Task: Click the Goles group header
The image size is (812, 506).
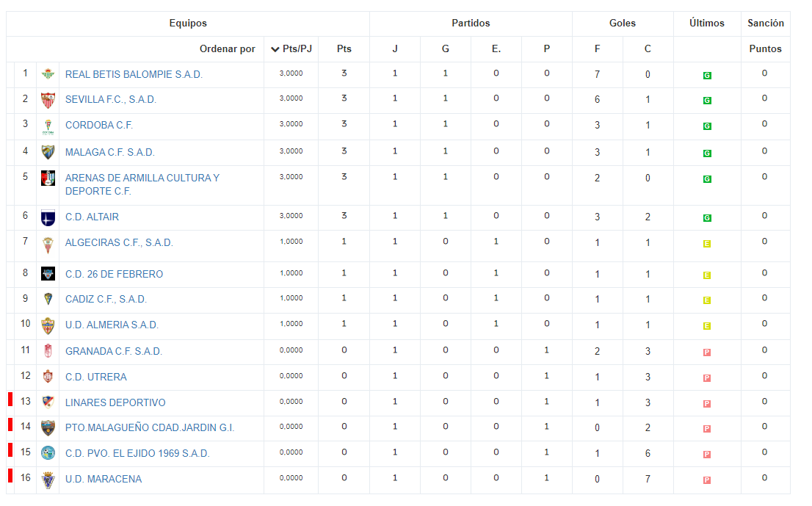Action: coord(623,24)
